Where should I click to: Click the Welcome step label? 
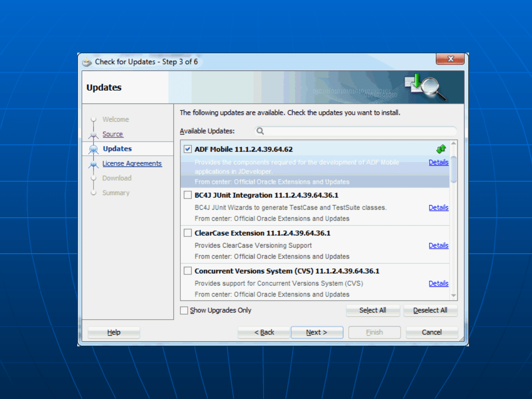(x=116, y=119)
